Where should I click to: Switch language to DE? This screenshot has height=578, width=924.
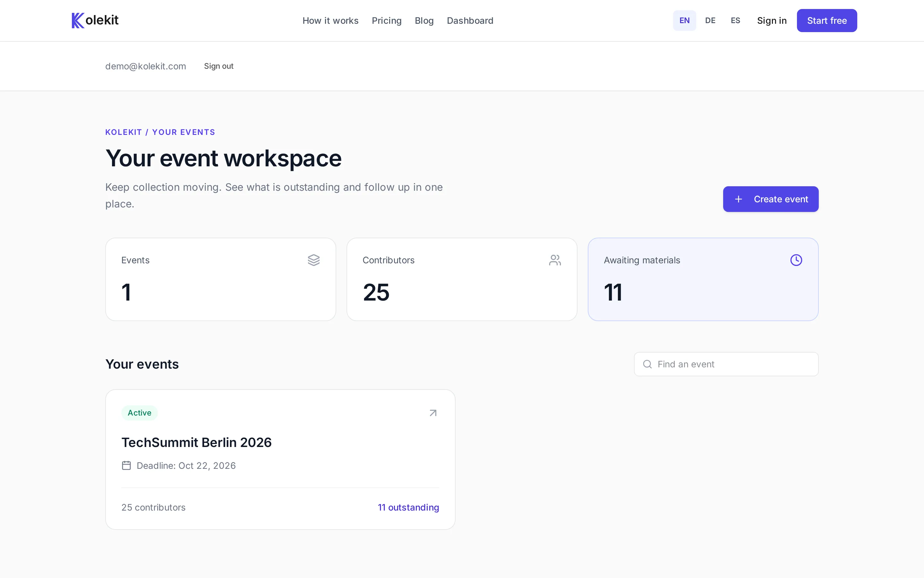tap(710, 20)
